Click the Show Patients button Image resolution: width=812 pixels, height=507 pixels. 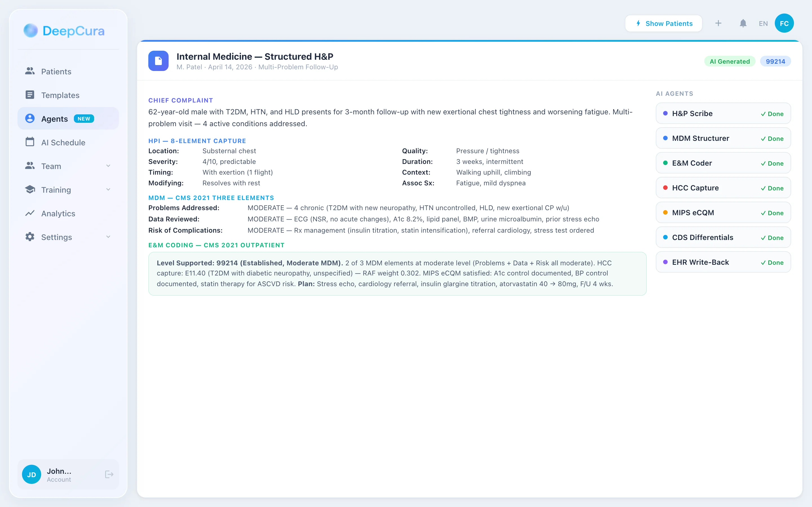pos(663,23)
